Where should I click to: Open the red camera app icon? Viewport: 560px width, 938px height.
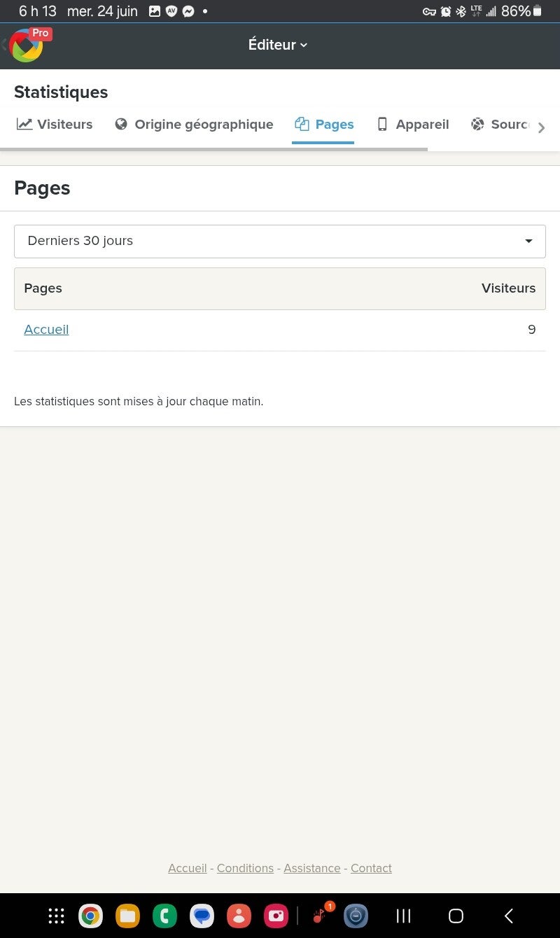click(x=276, y=916)
